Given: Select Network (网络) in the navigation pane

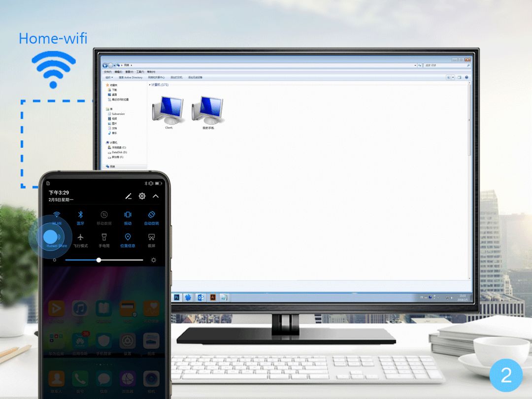Looking at the screenshot, I should (111, 166).
